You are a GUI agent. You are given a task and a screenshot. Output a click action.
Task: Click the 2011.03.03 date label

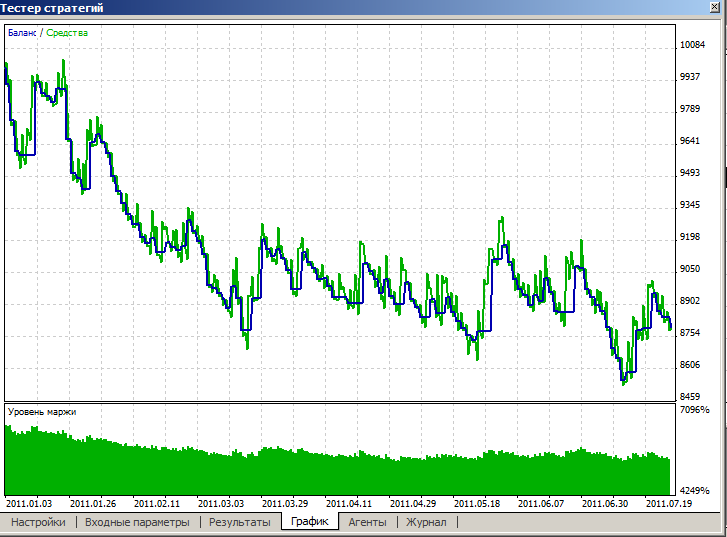click(221, 503)
